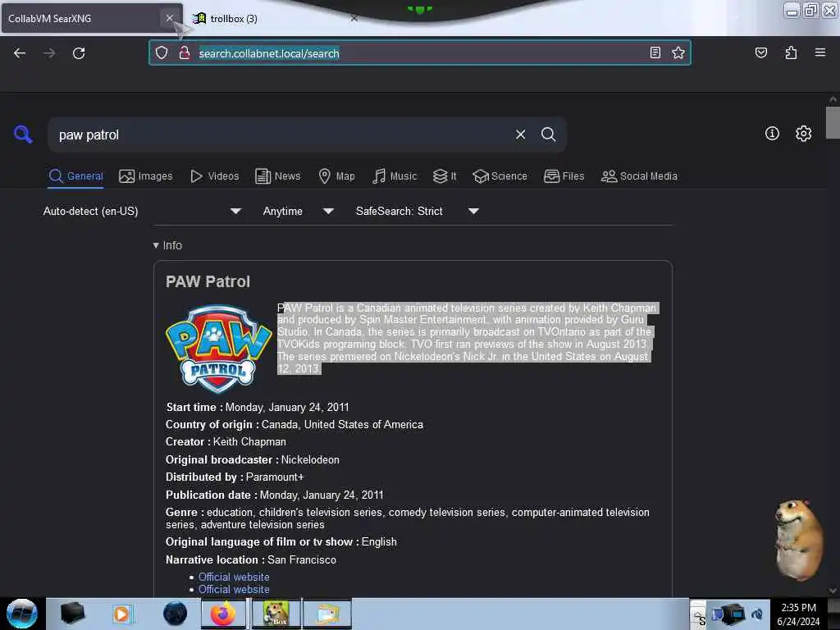This screenshot has width=840, height=630.
Task: Click the paw patrol search input field
Action: coord(282,135)
